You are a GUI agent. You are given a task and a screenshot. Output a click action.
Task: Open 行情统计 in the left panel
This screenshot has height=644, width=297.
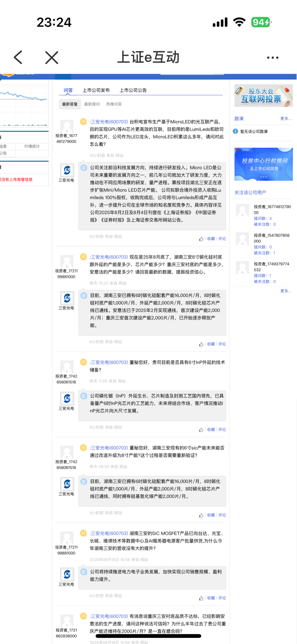click(32, 147)
